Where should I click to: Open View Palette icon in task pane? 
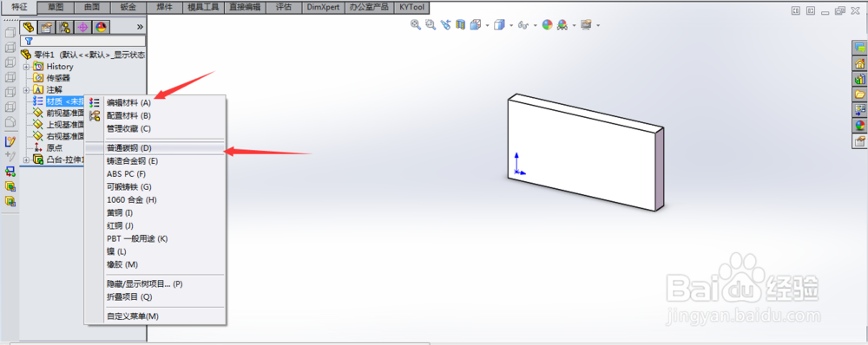859,109
